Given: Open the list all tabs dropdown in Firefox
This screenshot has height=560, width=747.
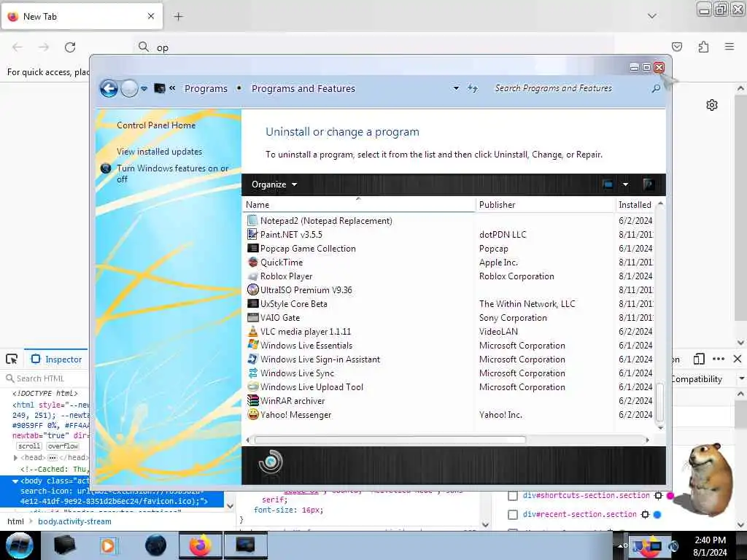Looking at the screenshot, I should pyautogui.click(x=651, y=16).
